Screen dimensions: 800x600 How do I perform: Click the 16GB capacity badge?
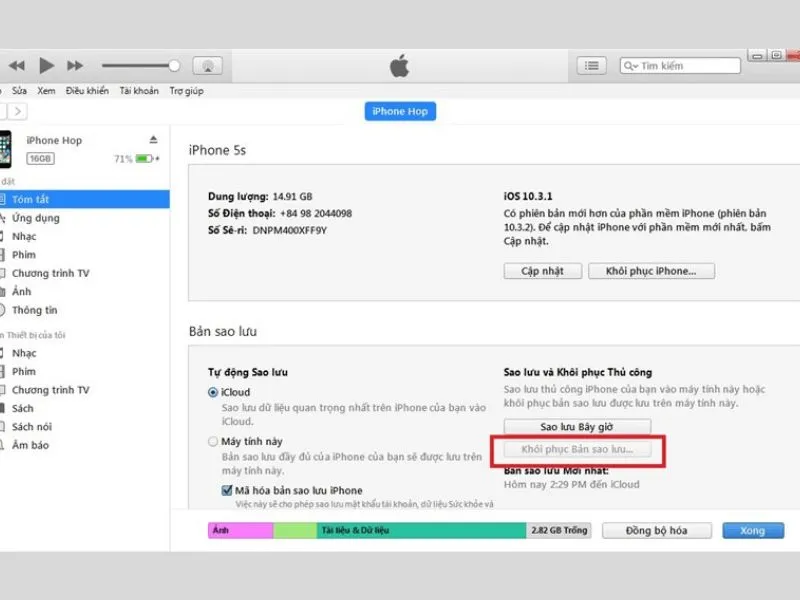coord(40,159)
